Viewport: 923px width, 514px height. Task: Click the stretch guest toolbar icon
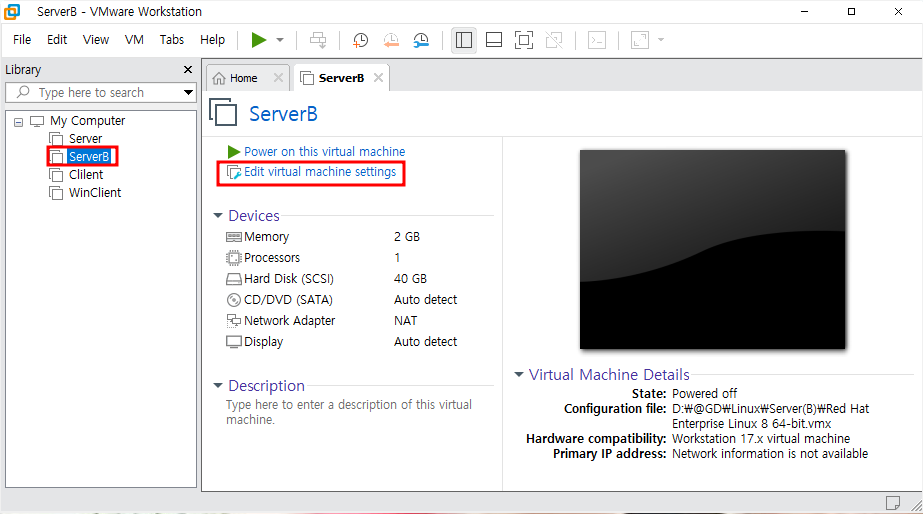pos(640,40)
